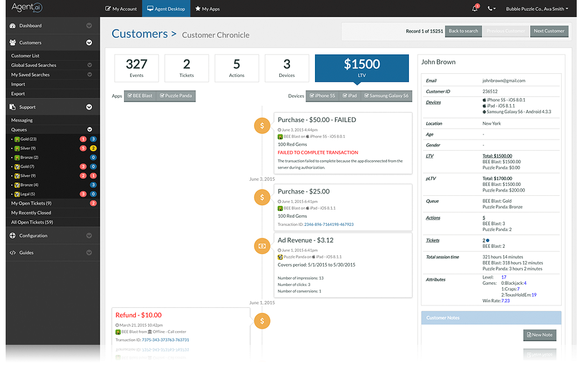
Task: Open transaction ID 2346-896-7164198-467923 link
Action: pos(329,225)
